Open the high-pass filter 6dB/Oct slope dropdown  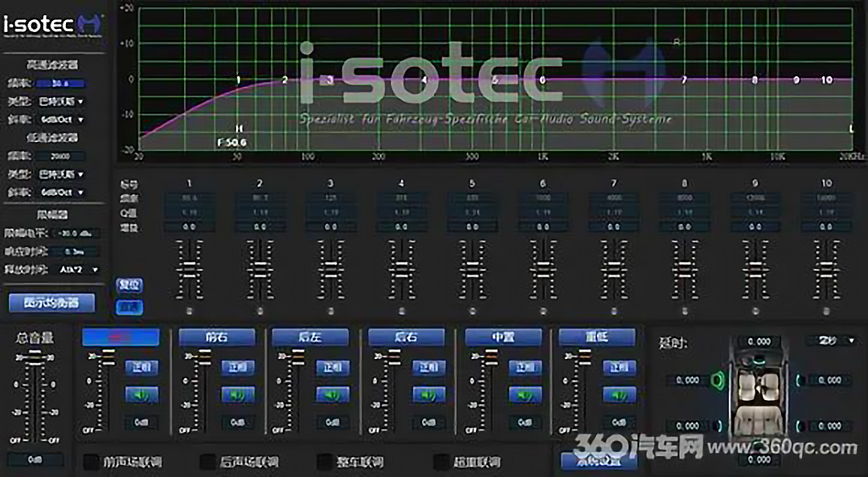61,120
